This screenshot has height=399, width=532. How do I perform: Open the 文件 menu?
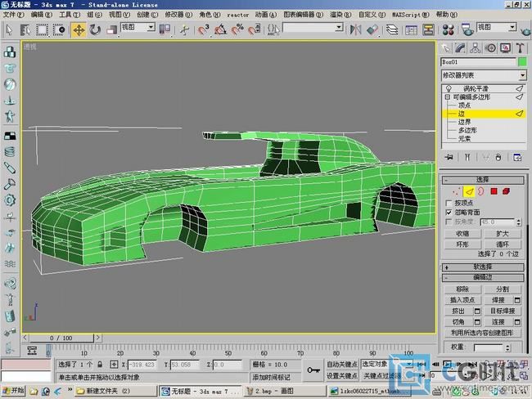click(x=14, y=15)
